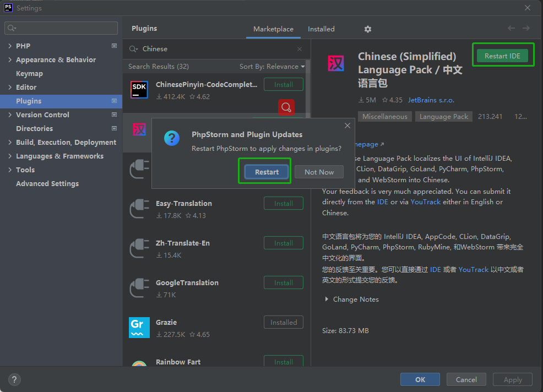Screen dimensions: 543x392
Task: Confirm settings with the OK button
Action: 420,379
